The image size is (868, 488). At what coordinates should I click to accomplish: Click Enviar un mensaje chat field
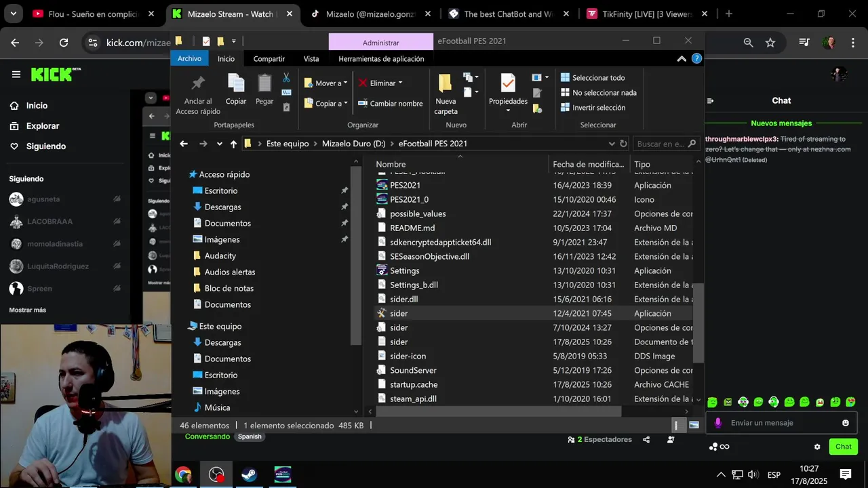coord(782,423)
